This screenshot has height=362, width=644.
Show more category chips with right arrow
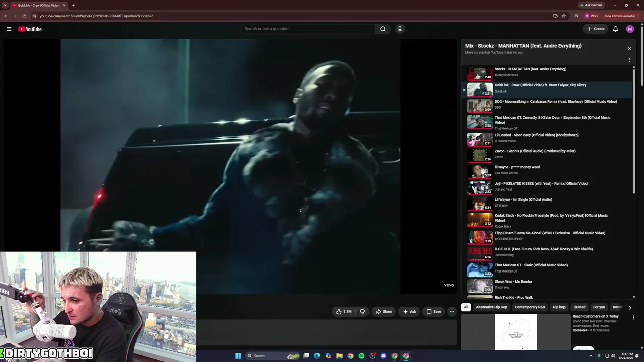pyautogui.click(x=630, y=307)
